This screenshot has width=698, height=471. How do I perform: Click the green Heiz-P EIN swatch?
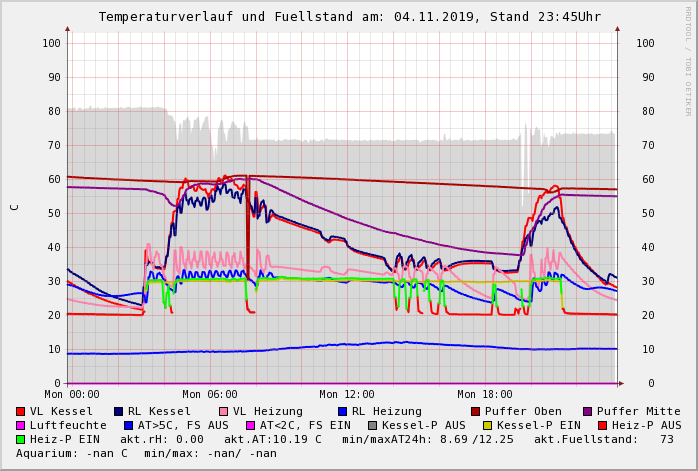tap(21, 439)
